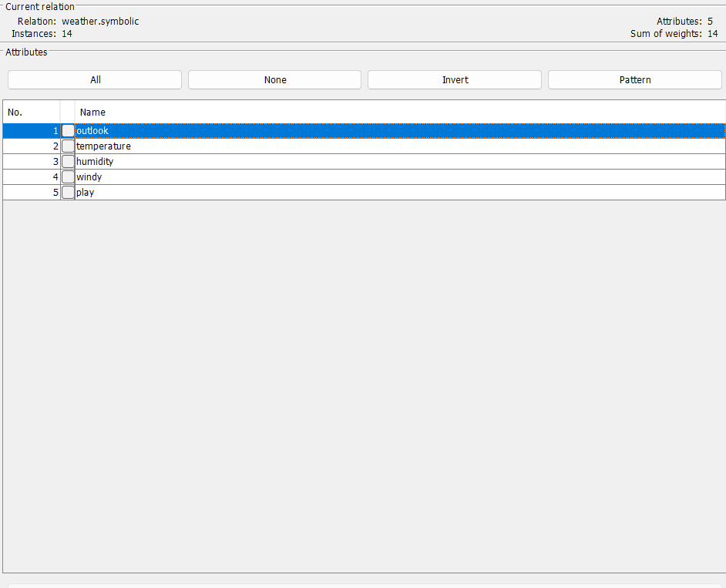Toggle the windy attribute checkbox
Image resolution: width=726 pixels, height=588 pixels.
(68, 177)
